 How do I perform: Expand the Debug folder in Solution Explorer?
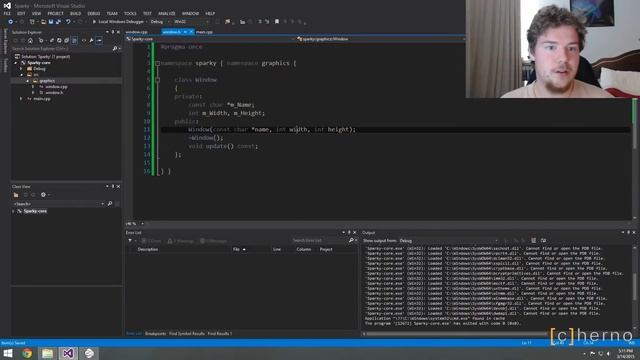21,69
